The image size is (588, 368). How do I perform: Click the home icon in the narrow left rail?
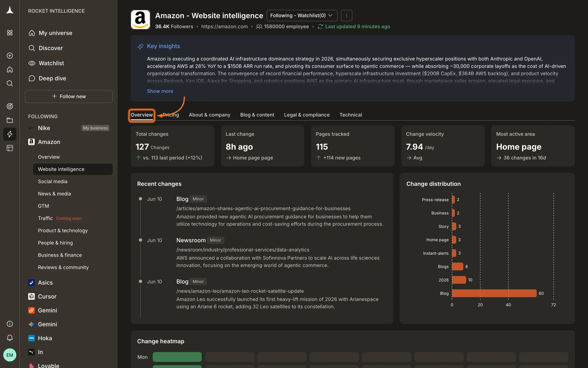[10, 70]
